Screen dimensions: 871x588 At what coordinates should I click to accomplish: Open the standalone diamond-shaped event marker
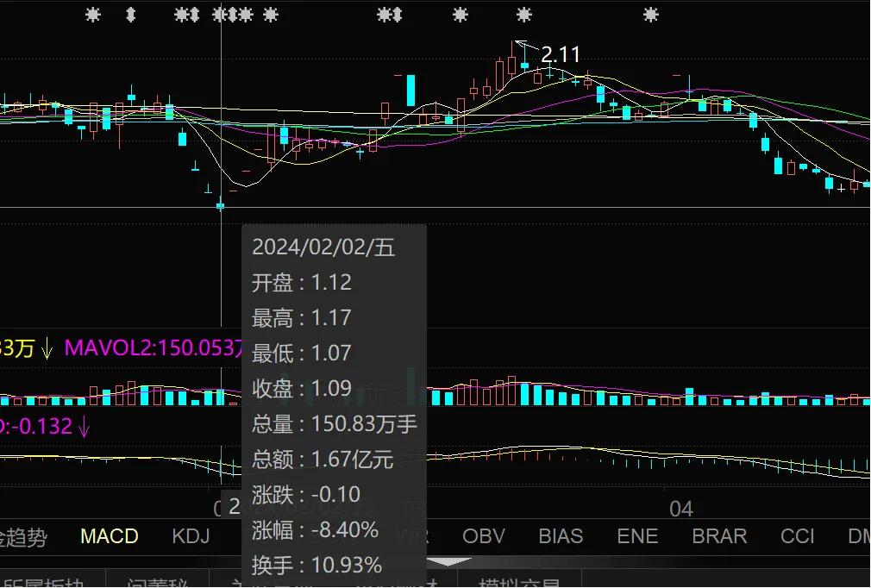tap(130, 15)
